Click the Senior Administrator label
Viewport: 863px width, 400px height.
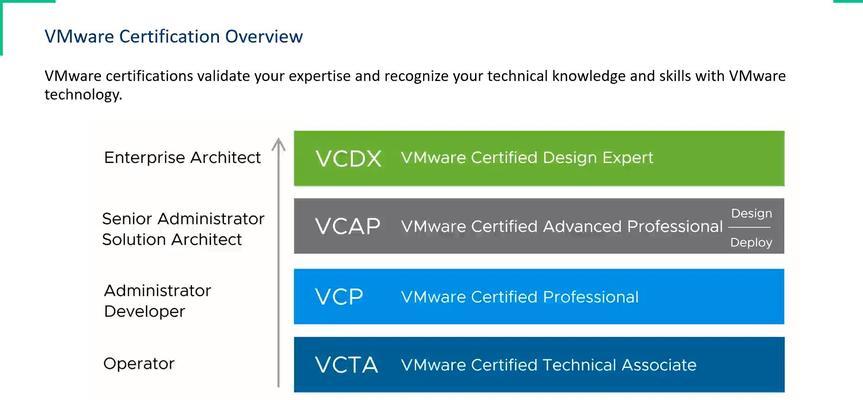pyautogui.click(x=183, y=219)
